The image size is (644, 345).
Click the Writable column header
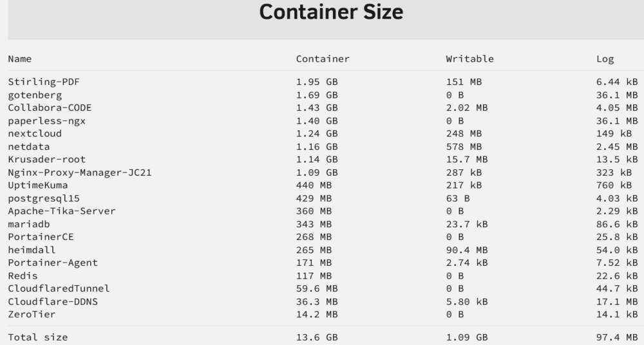[469, 59]
